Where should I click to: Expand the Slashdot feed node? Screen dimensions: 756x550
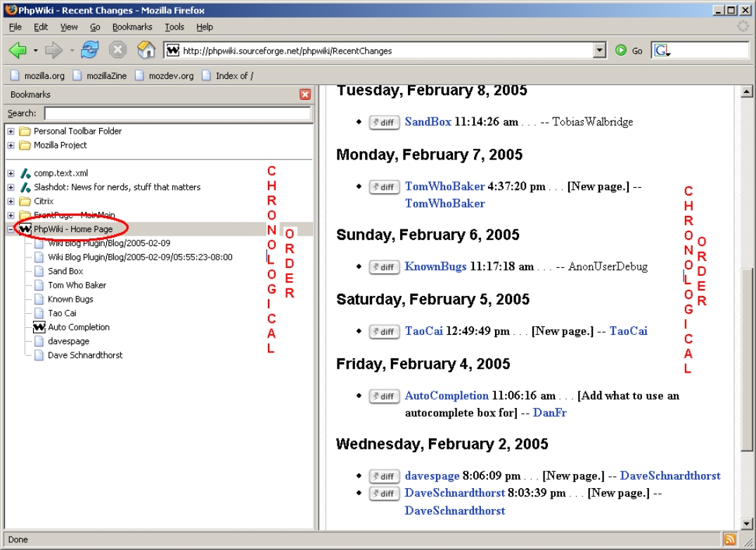click(x=11, y=187)
